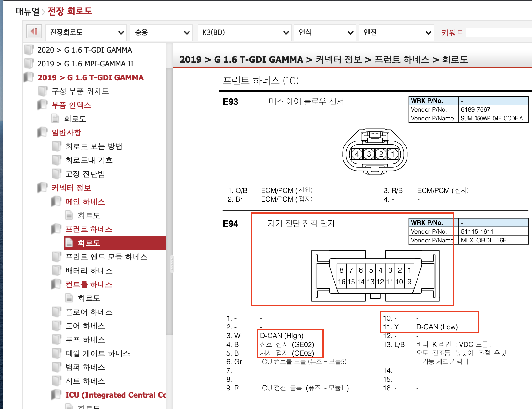The width and height of the screenshot is (532, 409).
Task: Click the 테일 게이트 하네스 book icon
Action: (56, 353)
